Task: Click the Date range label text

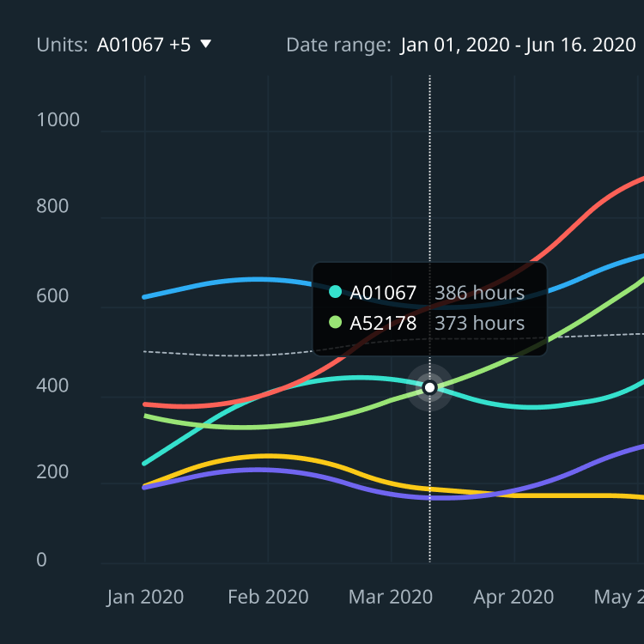Action: pyautogui.click(x=338, y=45)
